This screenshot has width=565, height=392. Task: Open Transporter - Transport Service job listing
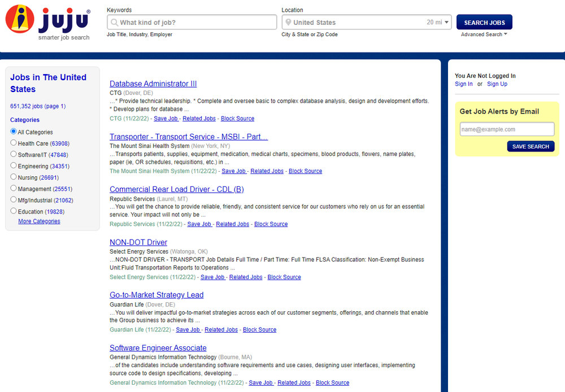coord(189,137)
